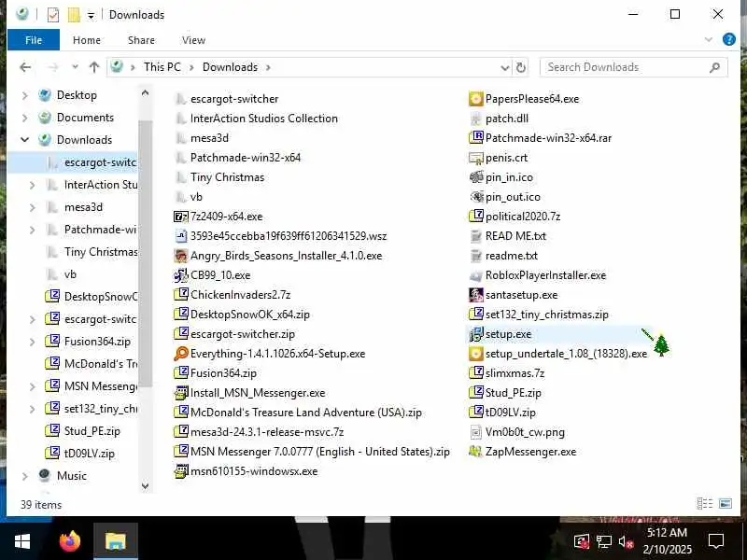Click the muted volume tray icon
747x560 pixels.
[626, 541]
